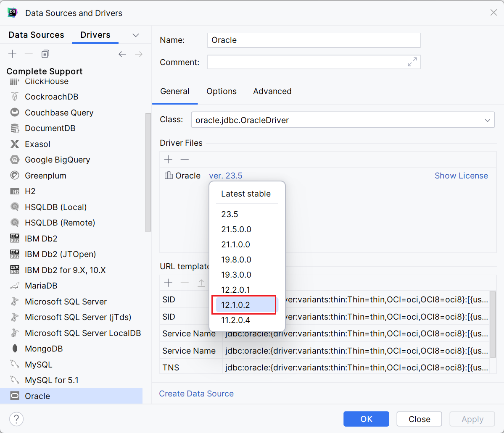Choose driver version 12.1.0.2
The height and width of the screenshot is (433, 504).
tap(246, 305)
